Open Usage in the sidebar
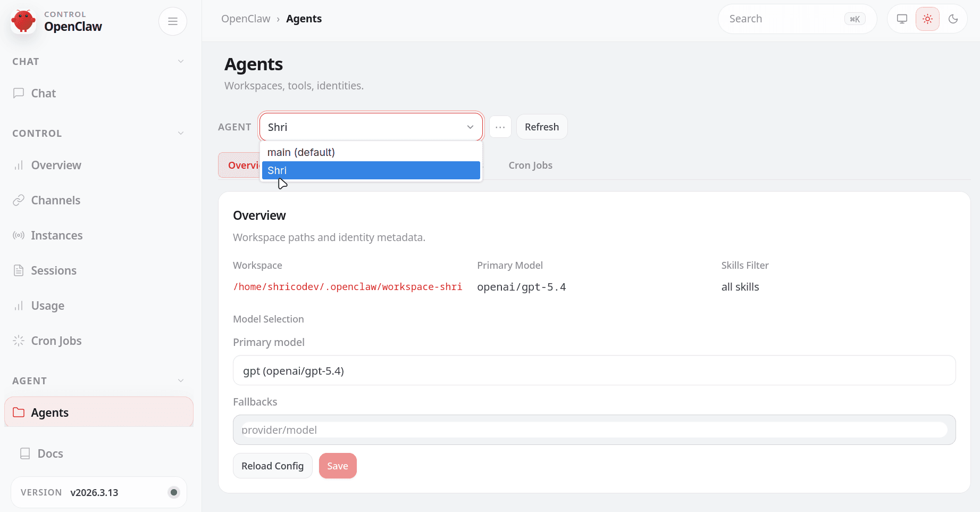980x512 pixels. click(x=99, y=305)
